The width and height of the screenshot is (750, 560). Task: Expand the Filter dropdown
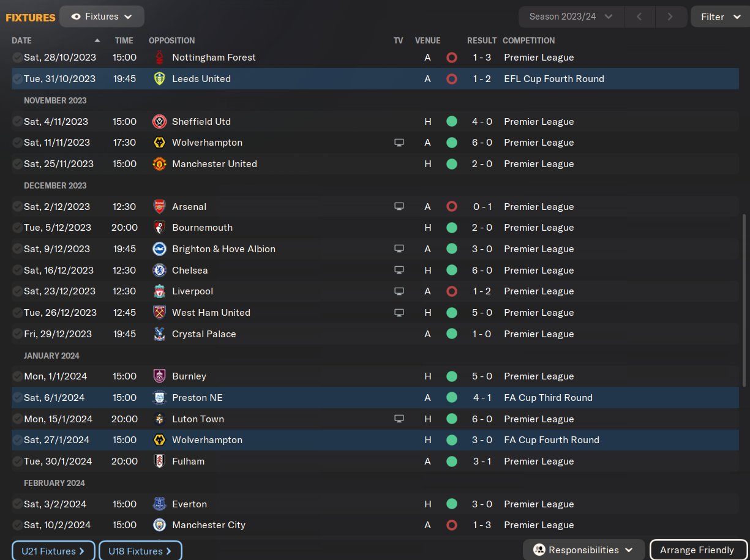coord(720,17)
